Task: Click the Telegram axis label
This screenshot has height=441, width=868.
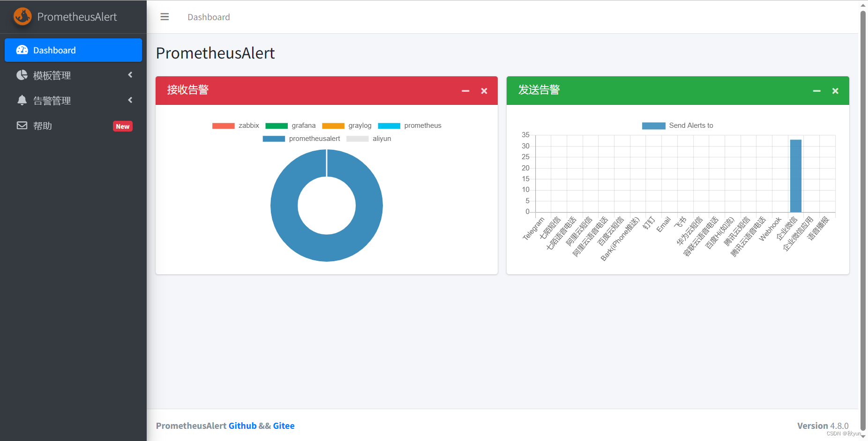Action: click(534, 228)
